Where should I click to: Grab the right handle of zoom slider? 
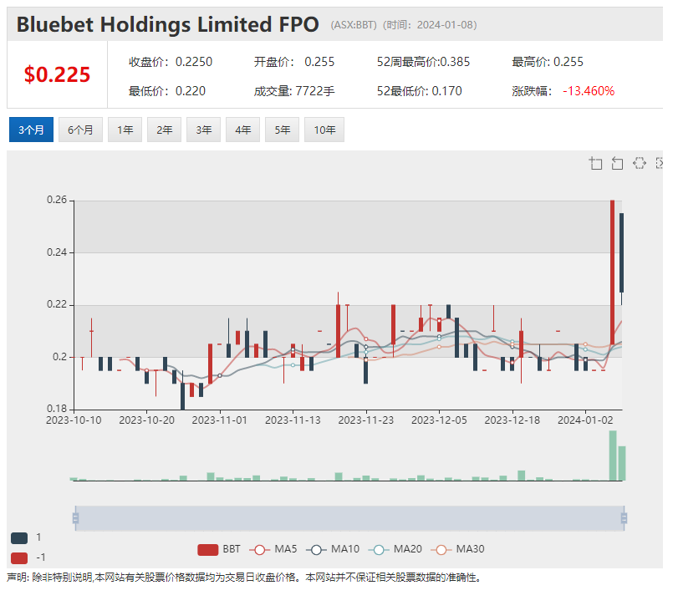624,518
